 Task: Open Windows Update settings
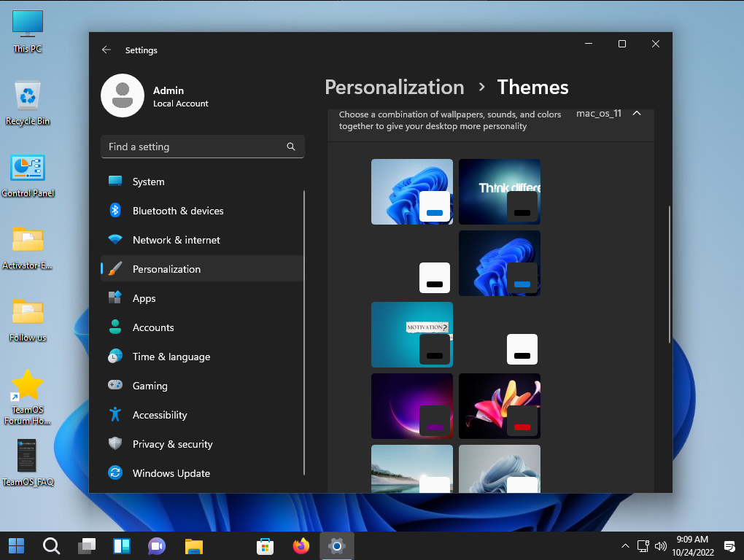(x=171, y=473)
